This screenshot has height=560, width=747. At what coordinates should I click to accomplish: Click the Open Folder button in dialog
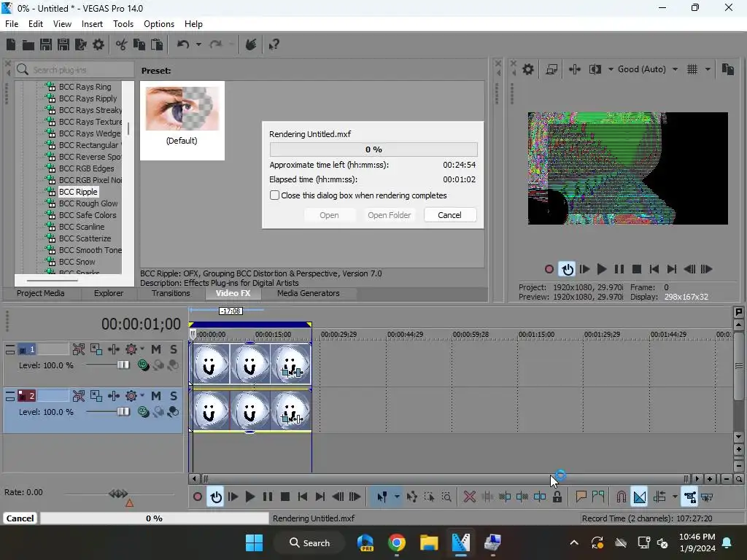[390, 215]
